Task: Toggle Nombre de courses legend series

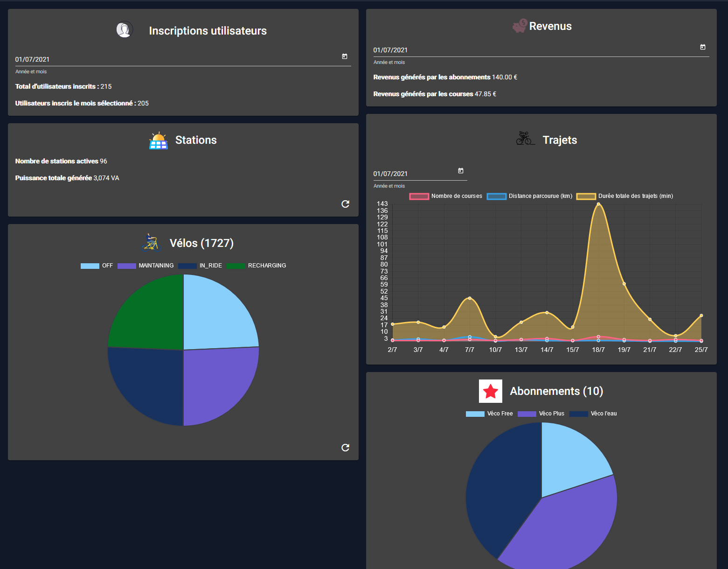Action: click(446, 196)
